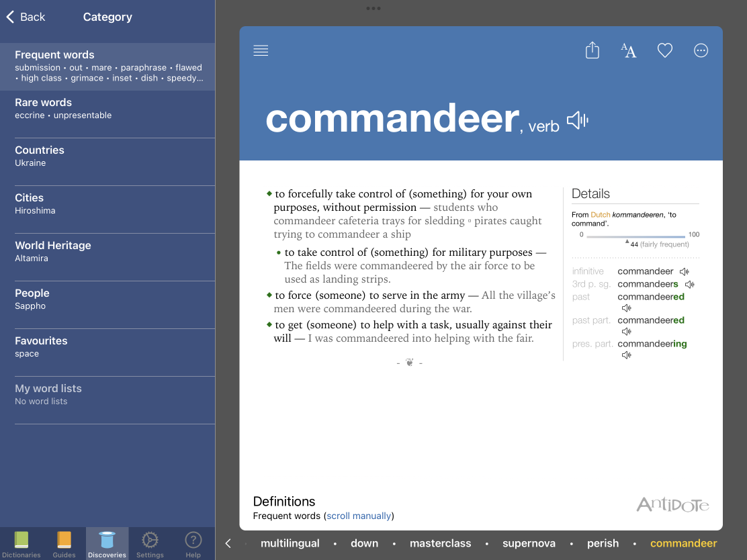Screen dimensions: 747x560
Task: Collapse word strip with the left chevron
Action: [228, 544]
